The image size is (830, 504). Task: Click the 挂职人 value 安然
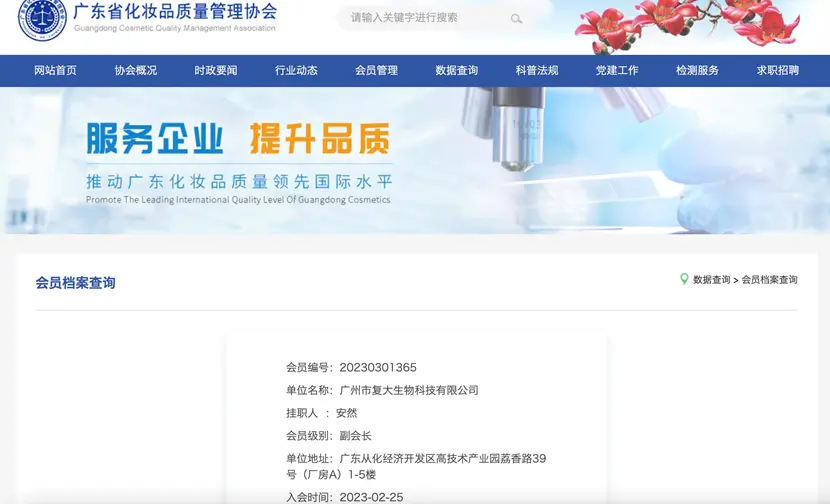point(347,413)
